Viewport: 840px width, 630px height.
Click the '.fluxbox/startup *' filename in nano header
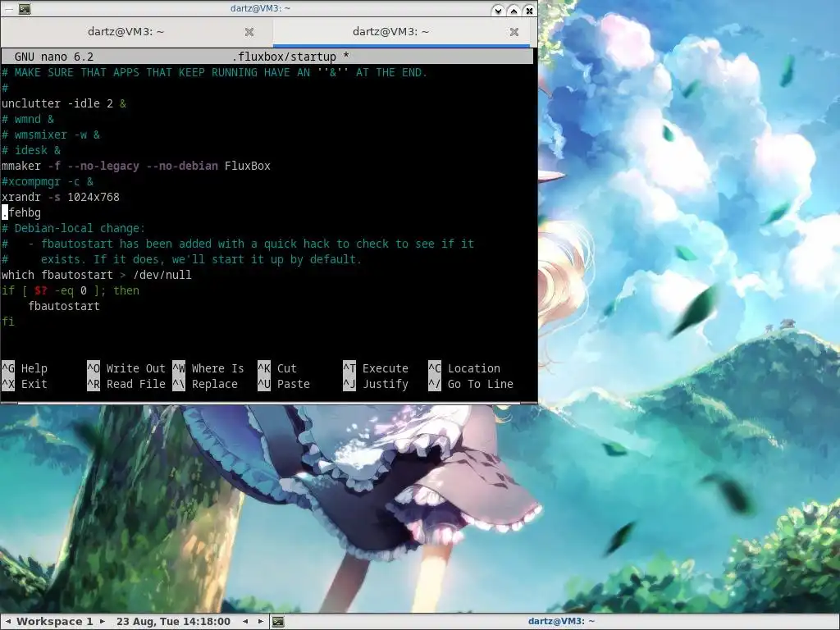point(290,57)
